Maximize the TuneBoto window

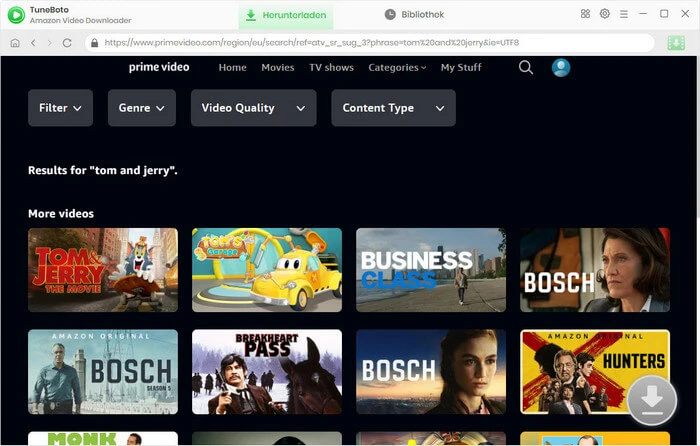coord(664,14)
